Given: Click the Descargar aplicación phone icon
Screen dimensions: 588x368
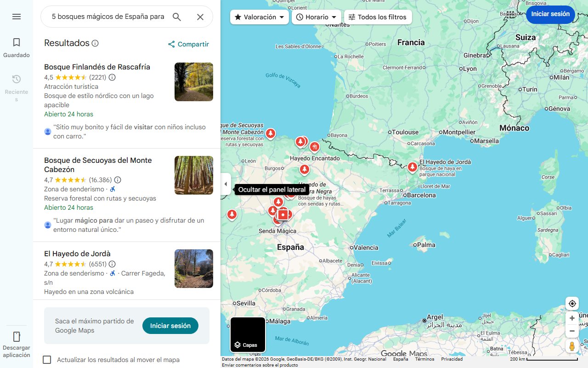Looking at the screenshot, I should pyautogui.click(x=16, y=337).
